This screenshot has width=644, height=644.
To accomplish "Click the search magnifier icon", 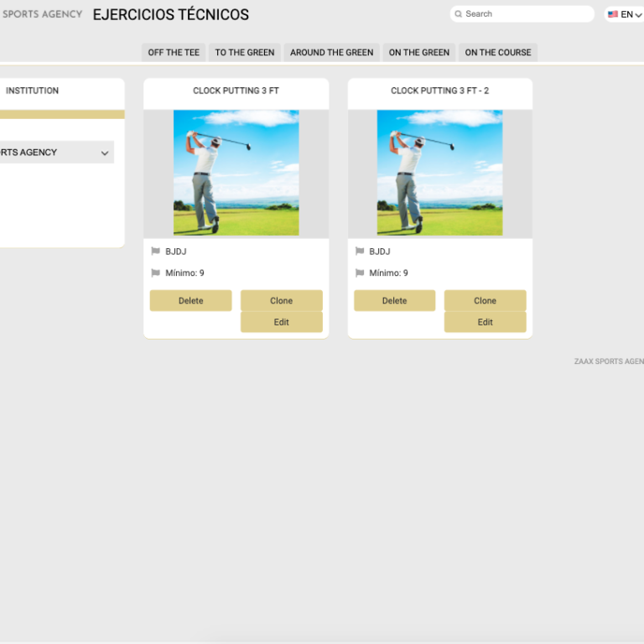I will pos(459,14).
